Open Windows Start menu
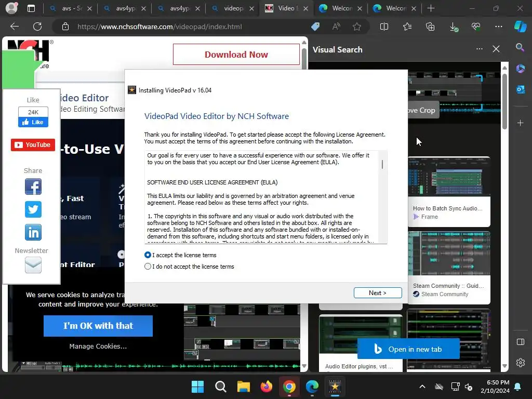 pos(197,387)
